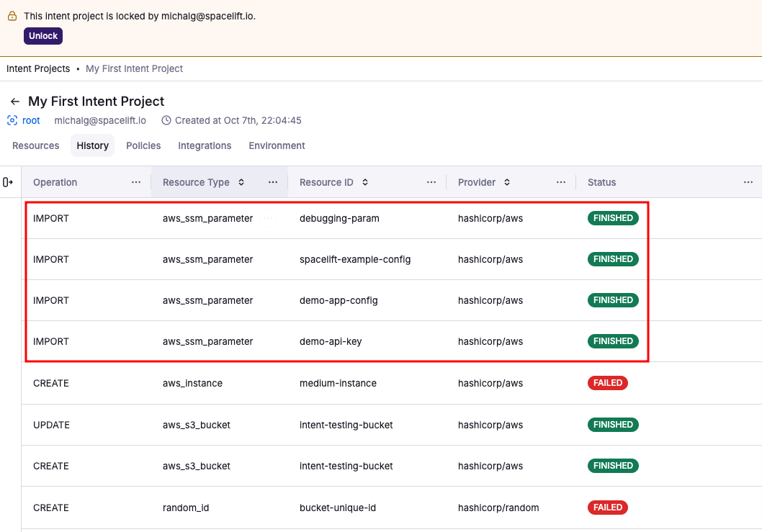762x532 pixels.
Task: Open the Policies tab
Action: click(143, 145)
